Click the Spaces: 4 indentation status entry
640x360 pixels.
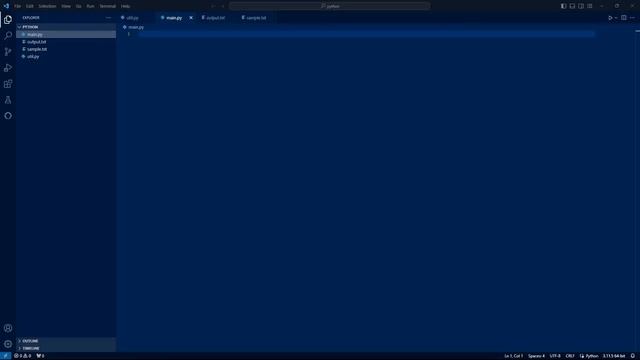point(536,356)
